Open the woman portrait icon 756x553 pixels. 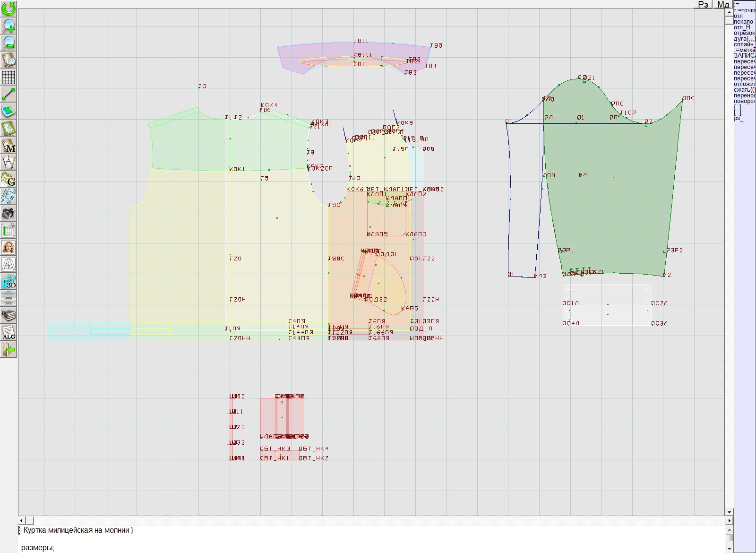click(9, 247)
